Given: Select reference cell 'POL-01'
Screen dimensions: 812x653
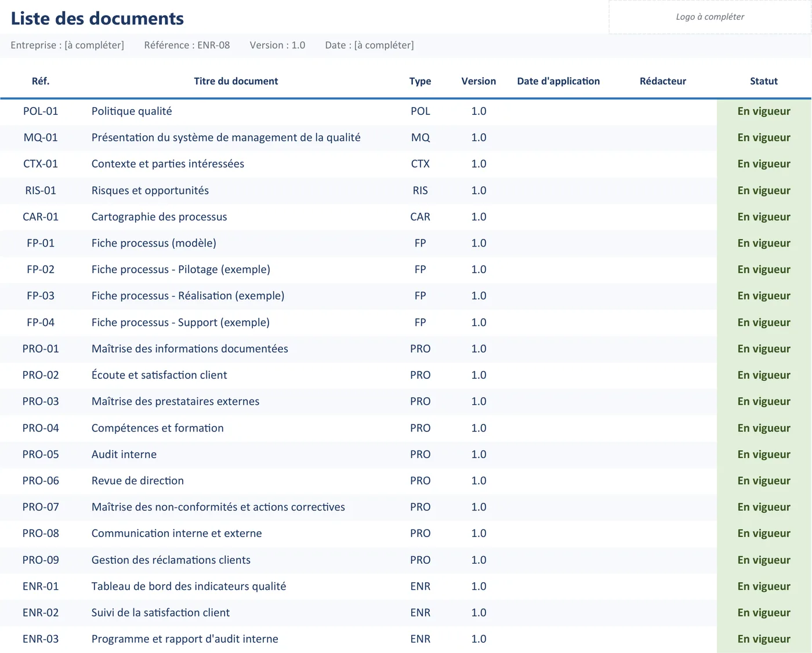Looking at the screenshot, I should [41, 111].
